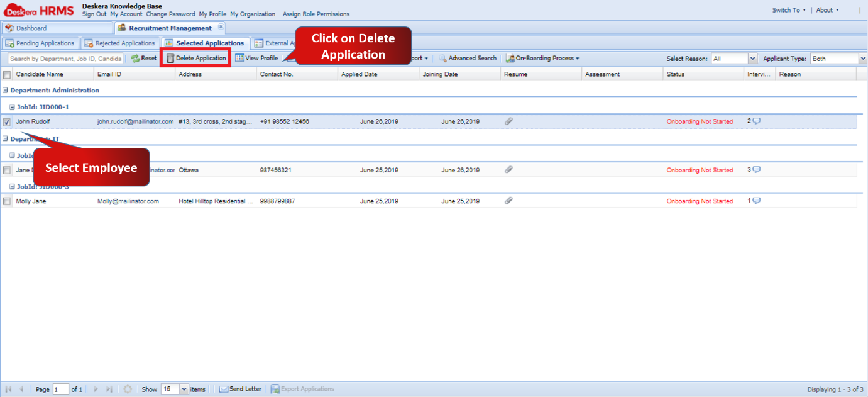
Task: Open the Advanced Search tool
Action: coord(468,57)
